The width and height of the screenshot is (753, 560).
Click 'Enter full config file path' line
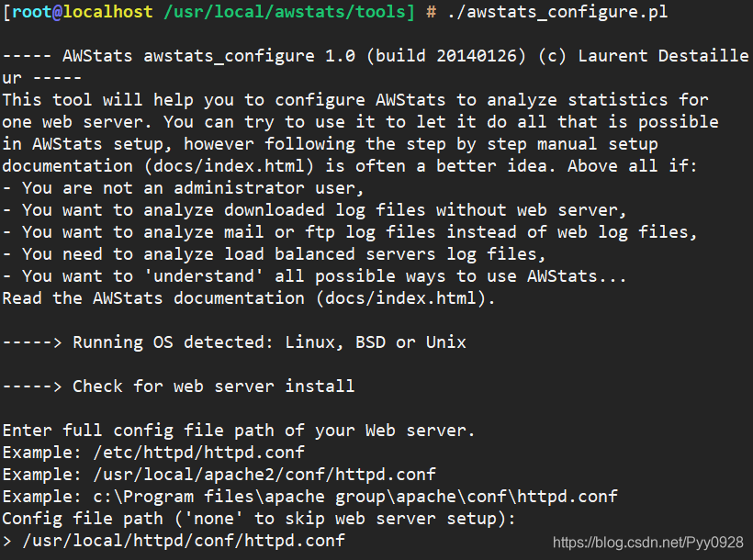click(x=239, y=431)
